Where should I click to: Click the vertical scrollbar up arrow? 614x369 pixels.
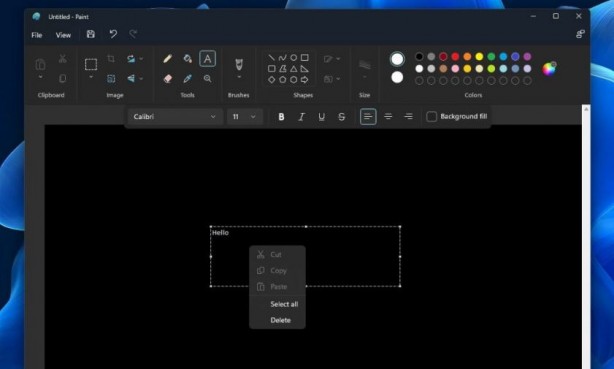(x=586, y=110)
